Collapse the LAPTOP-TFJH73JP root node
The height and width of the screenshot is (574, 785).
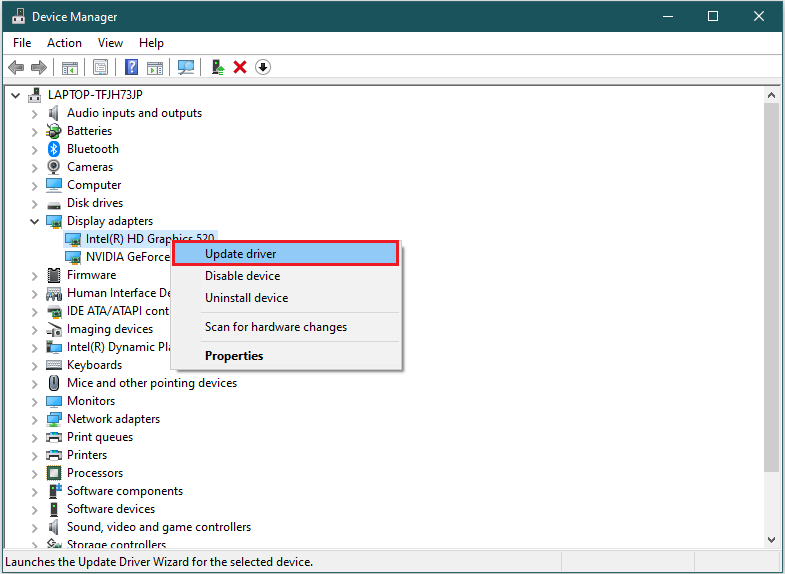16,95
